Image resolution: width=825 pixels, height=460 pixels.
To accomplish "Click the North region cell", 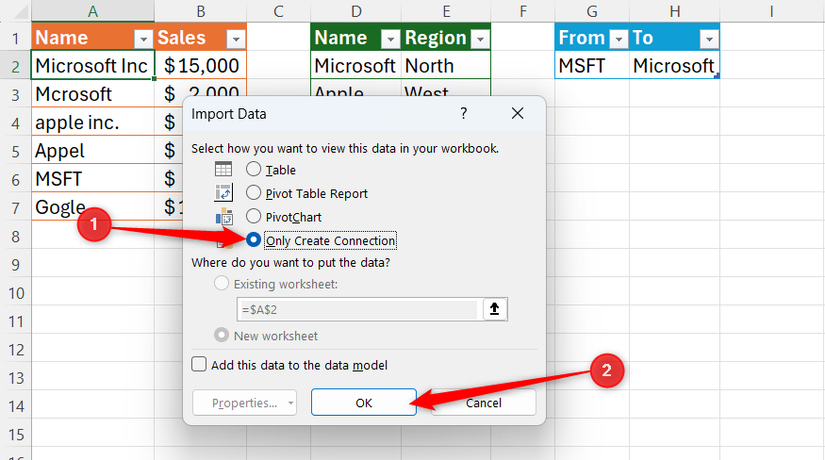I will (446, 65).
